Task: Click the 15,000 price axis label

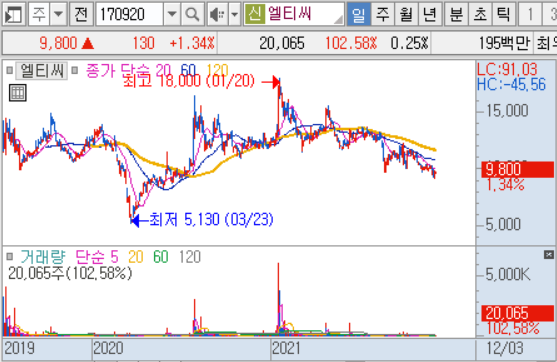Action: tap(507, 111)
